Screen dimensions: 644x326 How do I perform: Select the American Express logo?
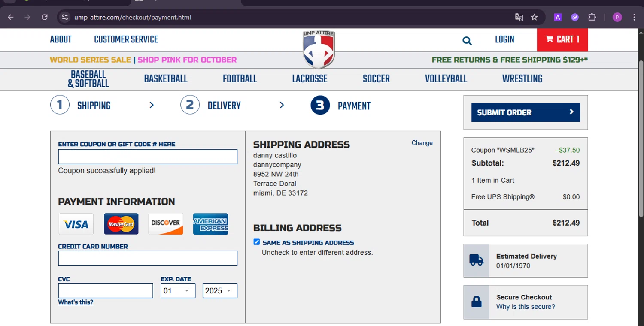pos(210,224)
